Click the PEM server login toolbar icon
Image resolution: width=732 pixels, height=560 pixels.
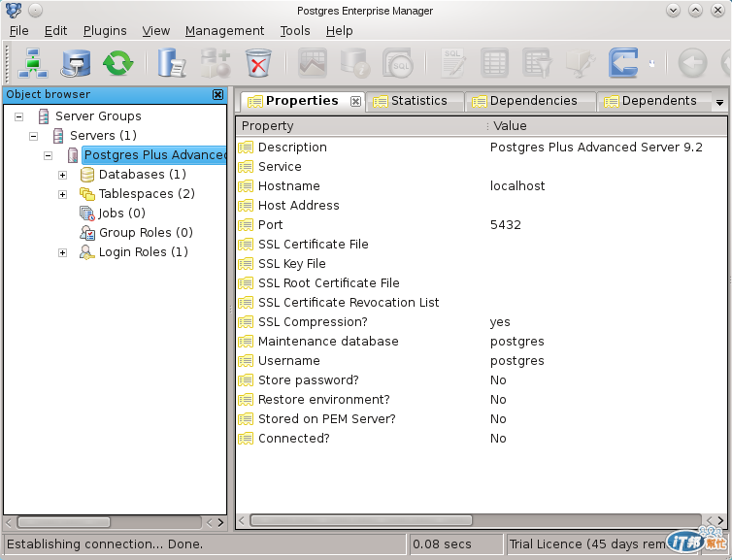pyautogui.click(x=75, y=63)
